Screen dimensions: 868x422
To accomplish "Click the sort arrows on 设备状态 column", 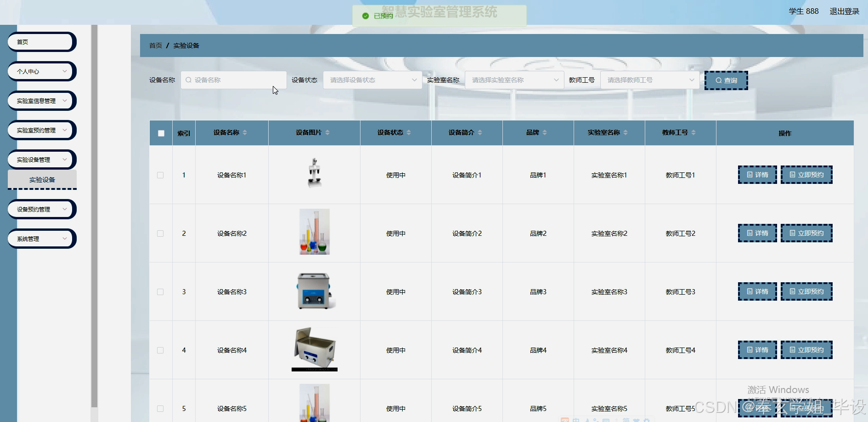I will 408,132.
